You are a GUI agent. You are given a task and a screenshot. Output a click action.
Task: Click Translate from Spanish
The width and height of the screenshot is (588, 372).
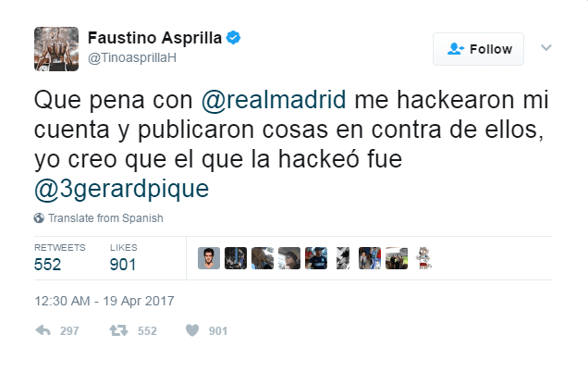105,218
